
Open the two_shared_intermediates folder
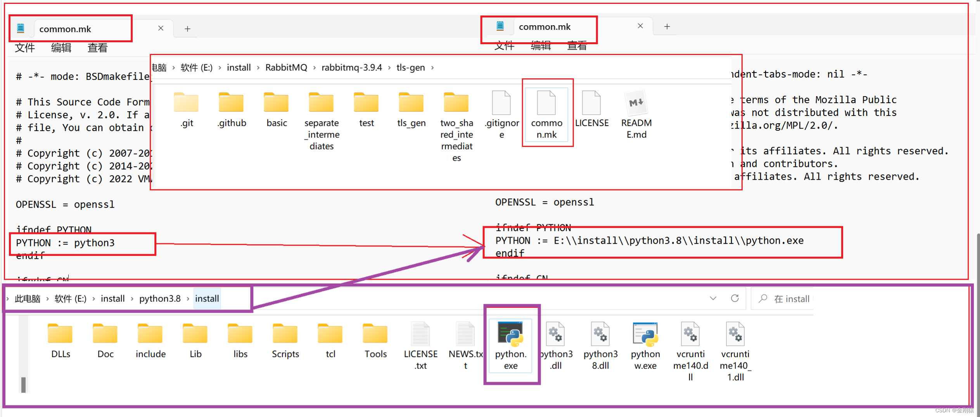(x=456, y=127)
